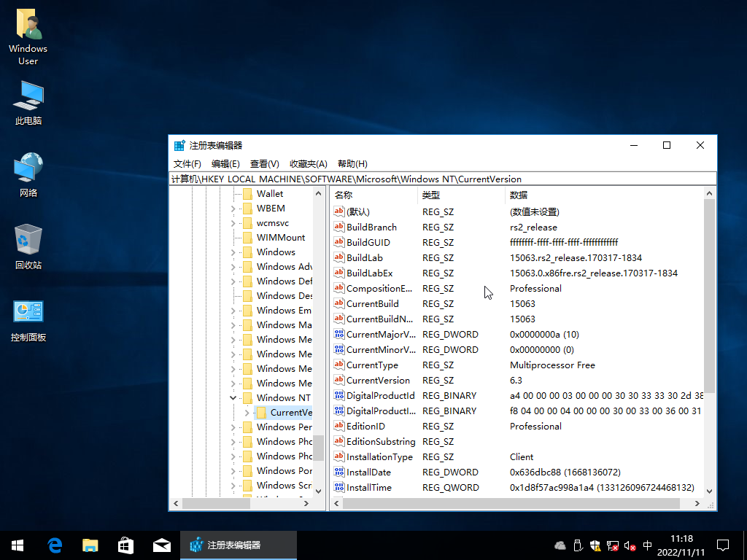Switch input method via 中 IME indicator

(648, 545)
